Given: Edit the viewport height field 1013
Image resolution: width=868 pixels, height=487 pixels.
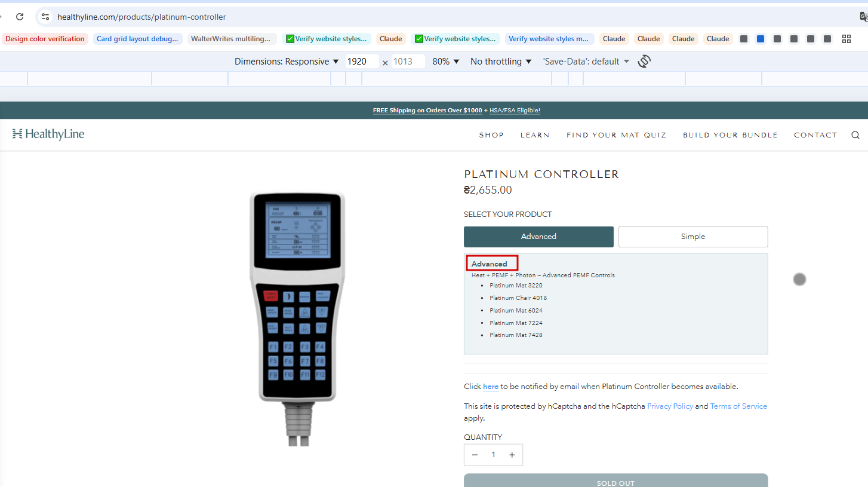Looking at the screenshot, I should click(x=408, y=62).
